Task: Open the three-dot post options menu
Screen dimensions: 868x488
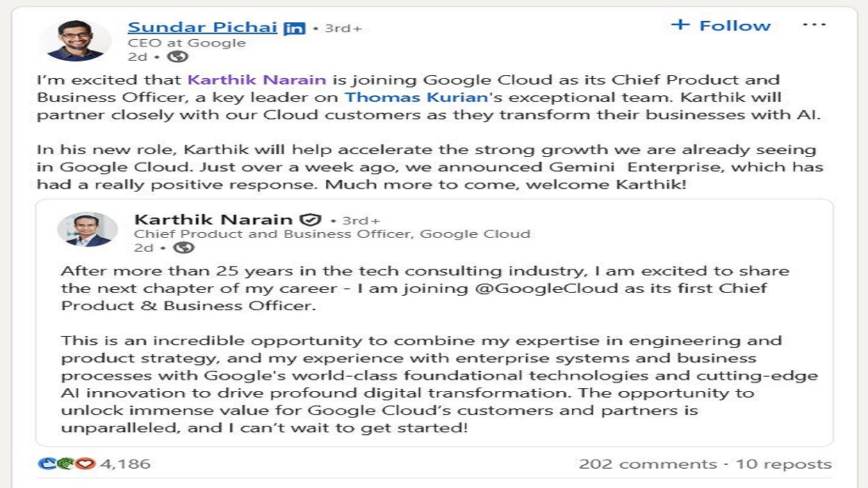Action: pos(814,25)
